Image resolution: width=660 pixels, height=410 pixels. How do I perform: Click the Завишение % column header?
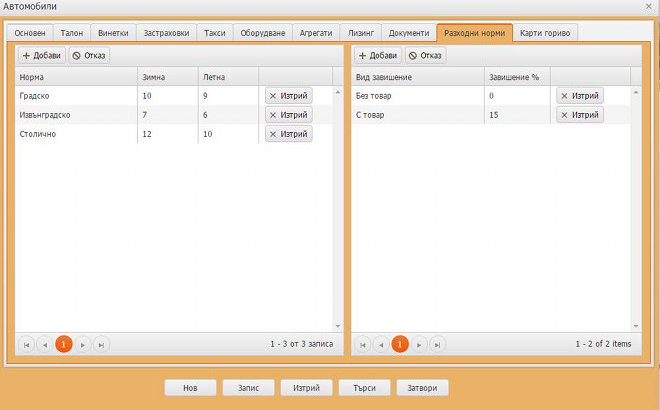514,77
